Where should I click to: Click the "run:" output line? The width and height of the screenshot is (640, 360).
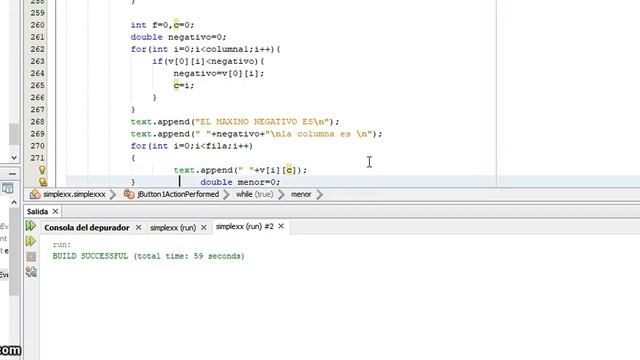(62, 244)
